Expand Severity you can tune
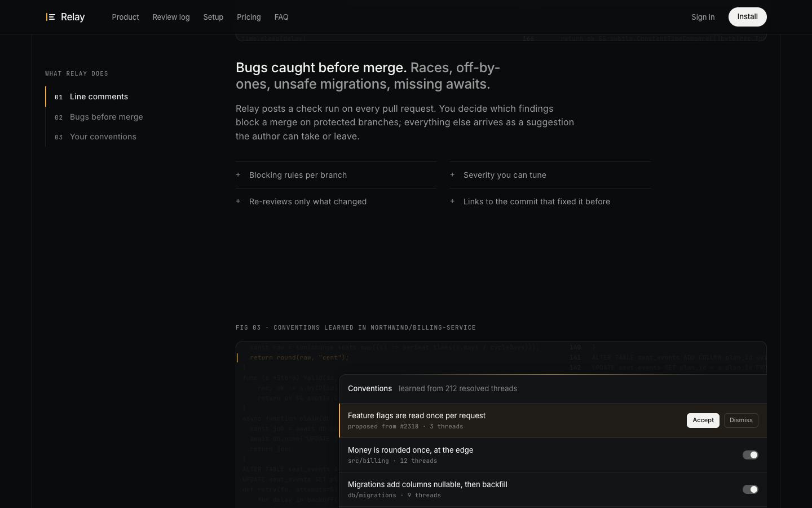This screenshot has height=508, width=812. coord(550,175)
